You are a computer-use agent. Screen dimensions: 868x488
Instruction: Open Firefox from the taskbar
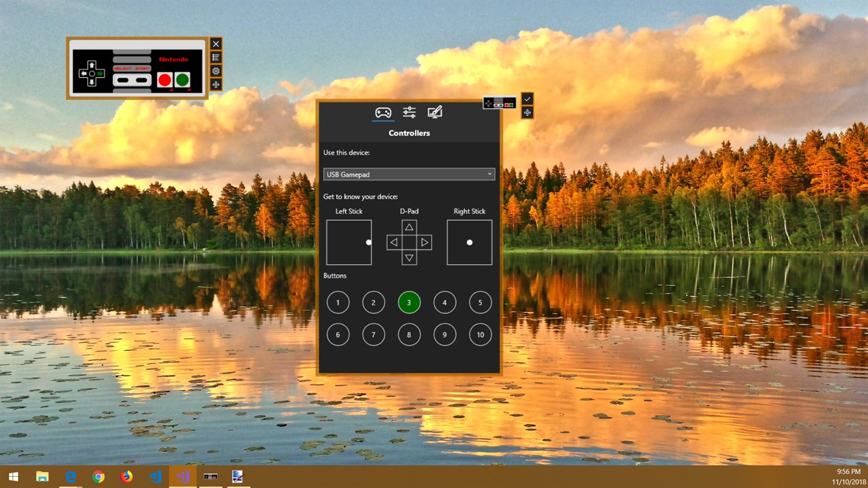(x=127, y=476)
